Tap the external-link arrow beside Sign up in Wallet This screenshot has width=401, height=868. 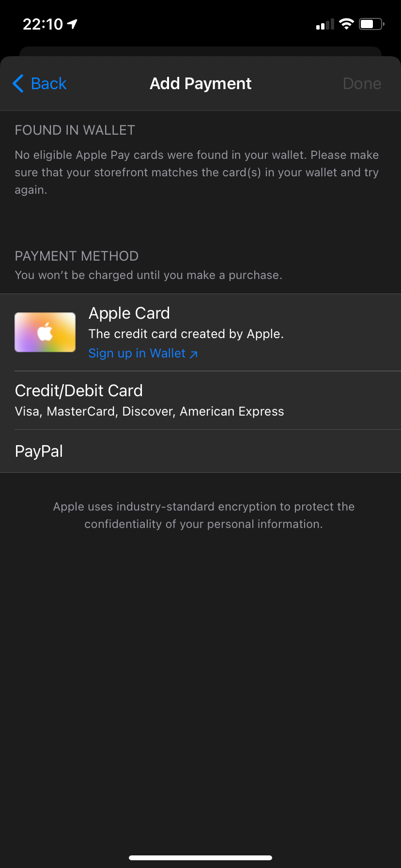[x=193, y=354]
